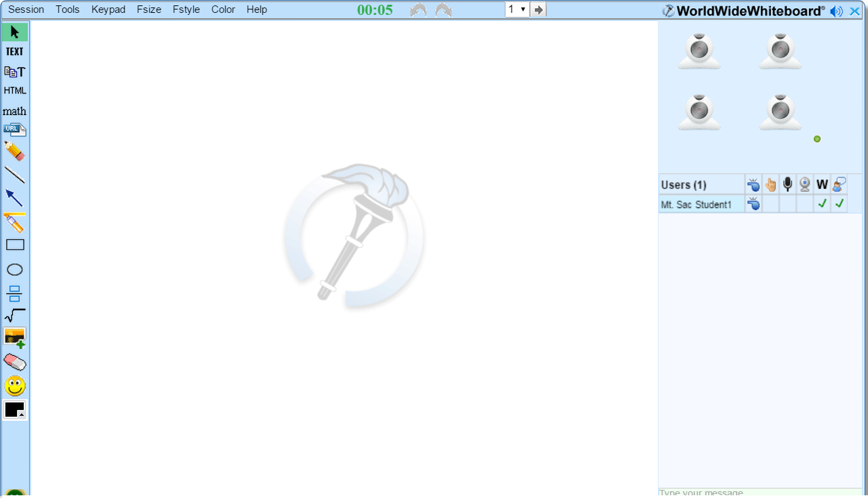The height and width of the screenshot is (498, 868).
Task: Click the undo arrow
Action: point(418,10)
